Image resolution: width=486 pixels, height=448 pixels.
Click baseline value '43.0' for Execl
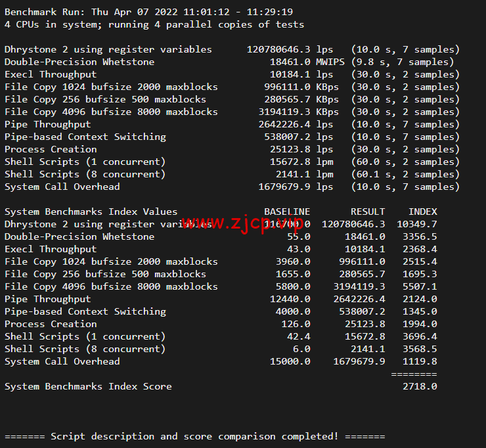(298, 249)
